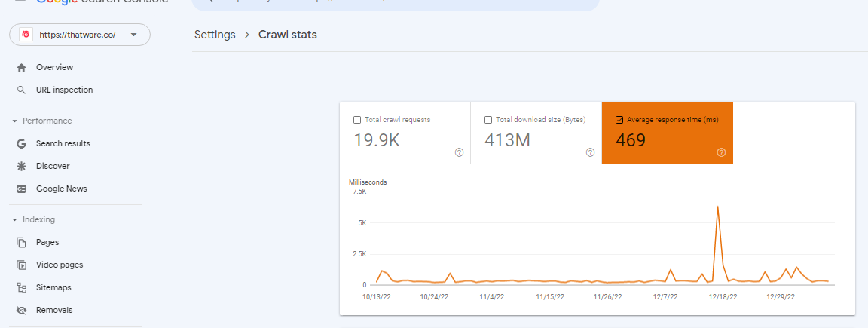
Task: Open help icon on Average response time card
Action: [721, 152]
